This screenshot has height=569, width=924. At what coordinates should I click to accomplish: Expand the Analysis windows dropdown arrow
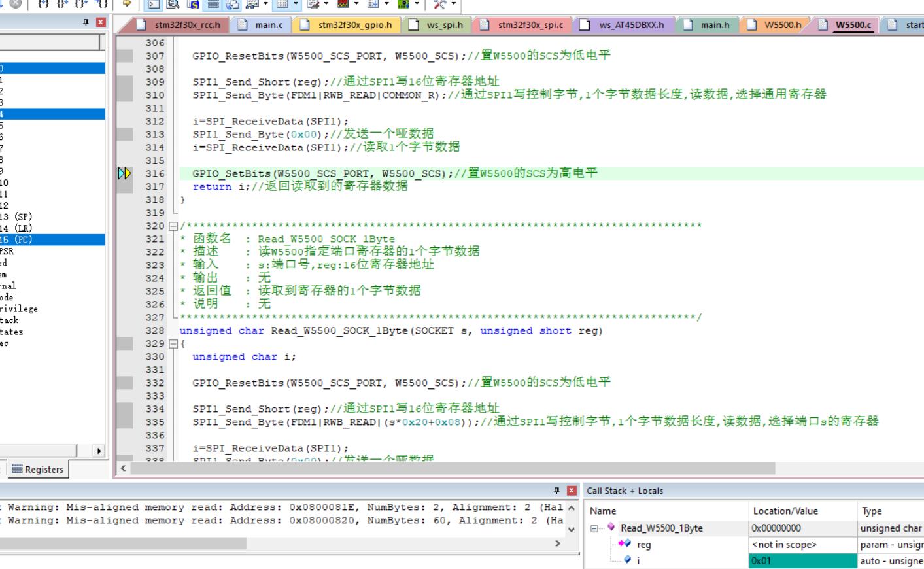coord(356,5)
